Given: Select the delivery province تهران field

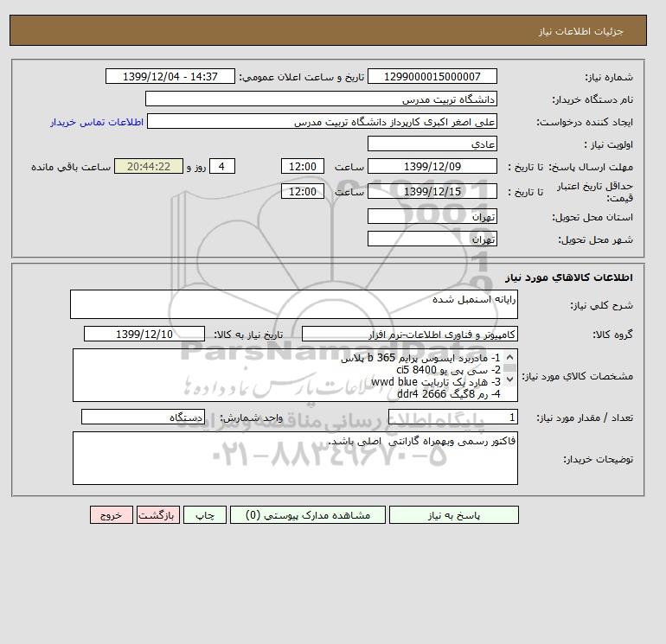Looking at the screenshot, I should click(432, 216).
